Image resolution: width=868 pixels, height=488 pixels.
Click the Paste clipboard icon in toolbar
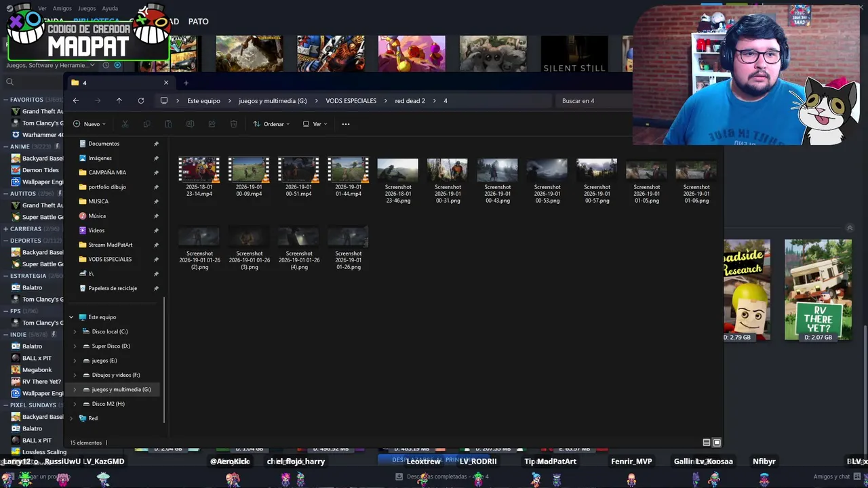pos(168,124)
